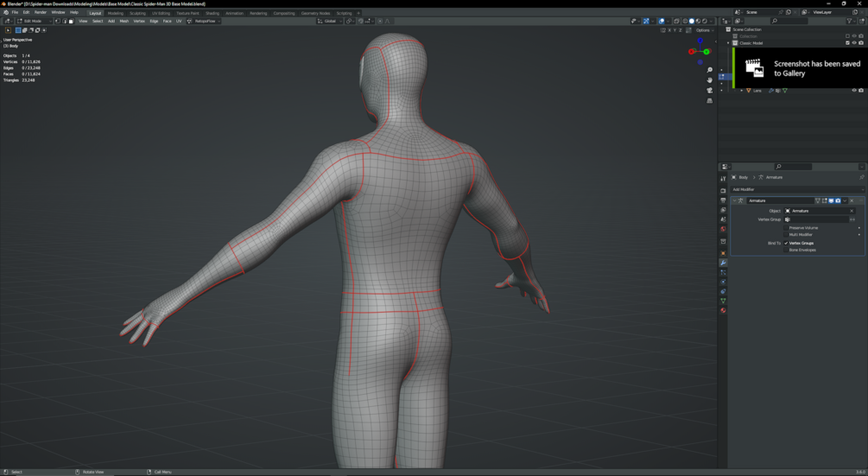Toggle viewport overlays icon
This screenshot has height=476, width=868.
click(662, 21)
